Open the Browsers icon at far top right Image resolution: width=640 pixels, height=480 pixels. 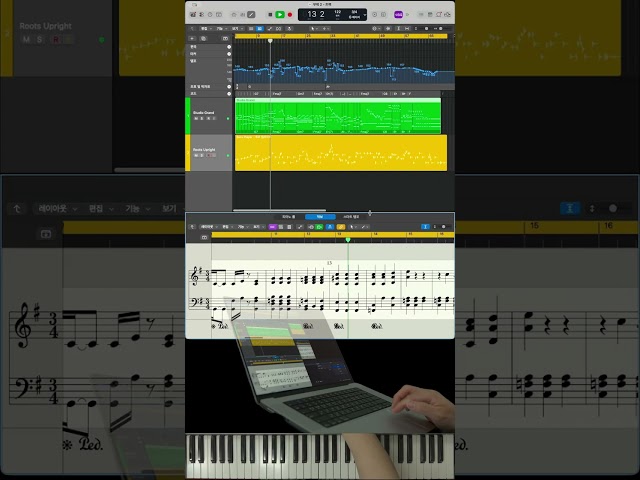[447, 15]
